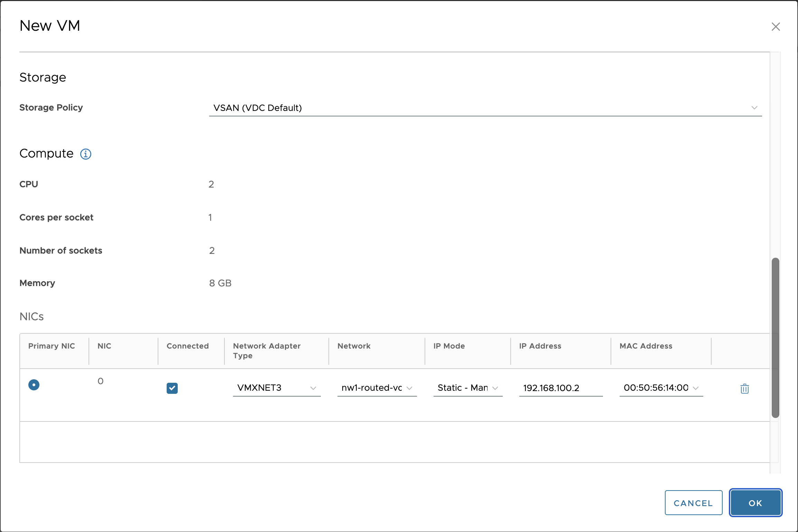Change the Static - Manual IP Mode dropdown
Viewport: 798px width, 532px height.
pos(467,388)
